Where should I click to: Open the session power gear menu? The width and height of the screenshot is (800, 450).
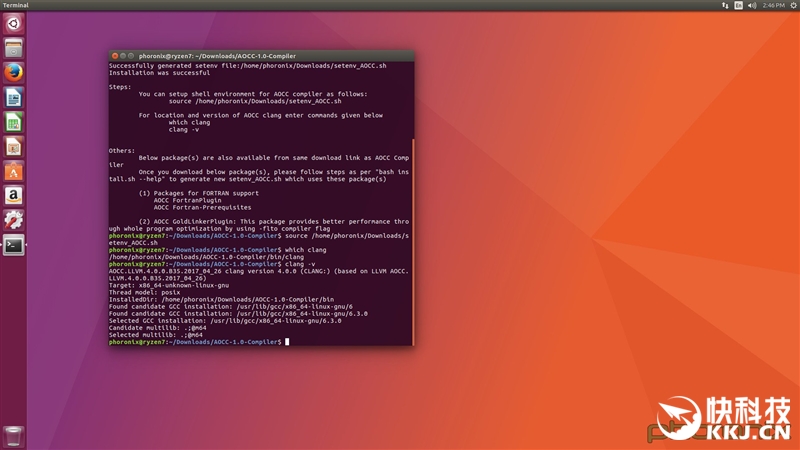point(793,5)
